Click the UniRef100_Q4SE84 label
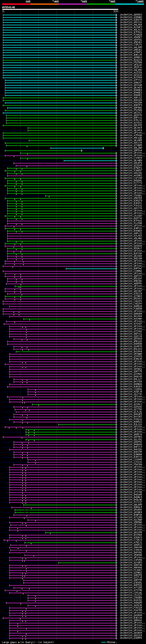Screen dimensions: 146x644 [x=131, y=246]
